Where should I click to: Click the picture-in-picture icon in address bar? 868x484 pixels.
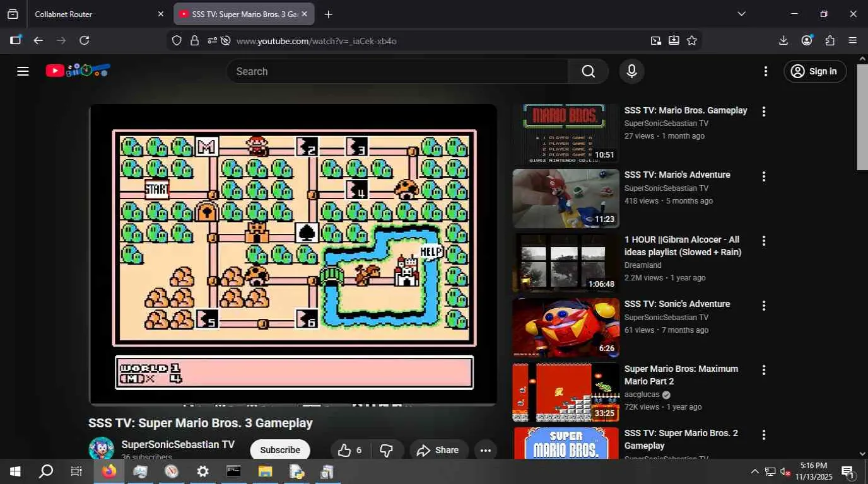tap(656, 40)
